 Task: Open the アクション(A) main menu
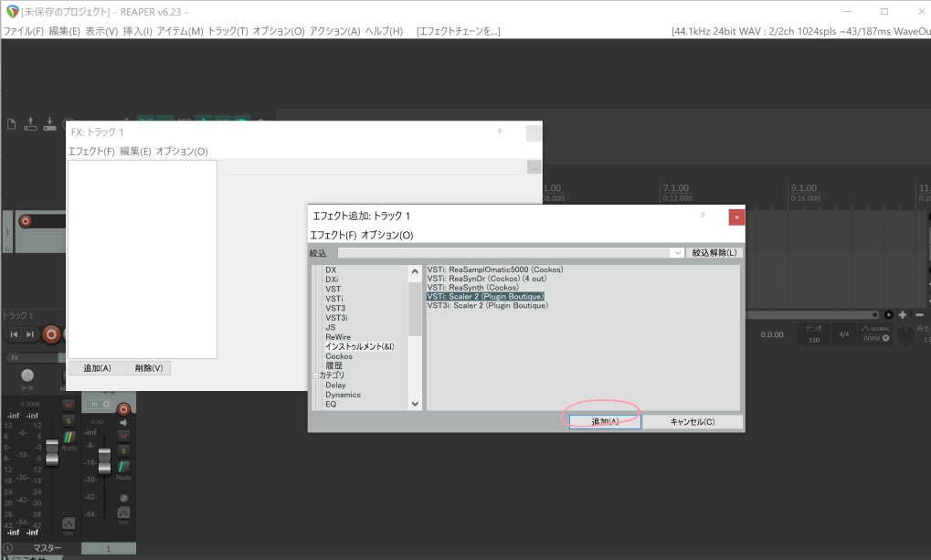pos(335,31)
